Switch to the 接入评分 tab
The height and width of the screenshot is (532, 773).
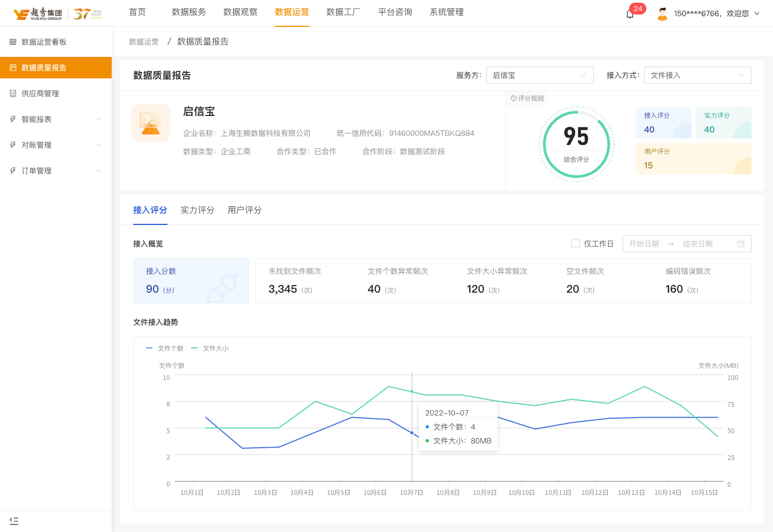150,210
